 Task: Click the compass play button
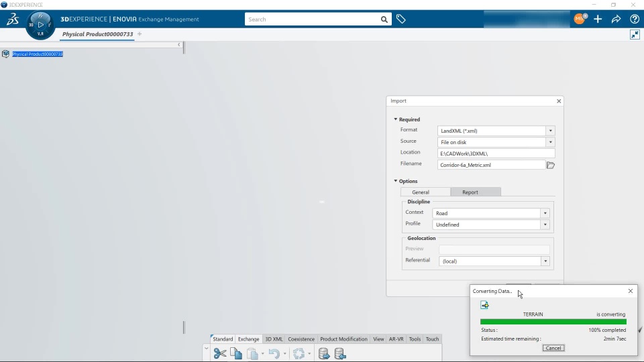coord(40,25)
